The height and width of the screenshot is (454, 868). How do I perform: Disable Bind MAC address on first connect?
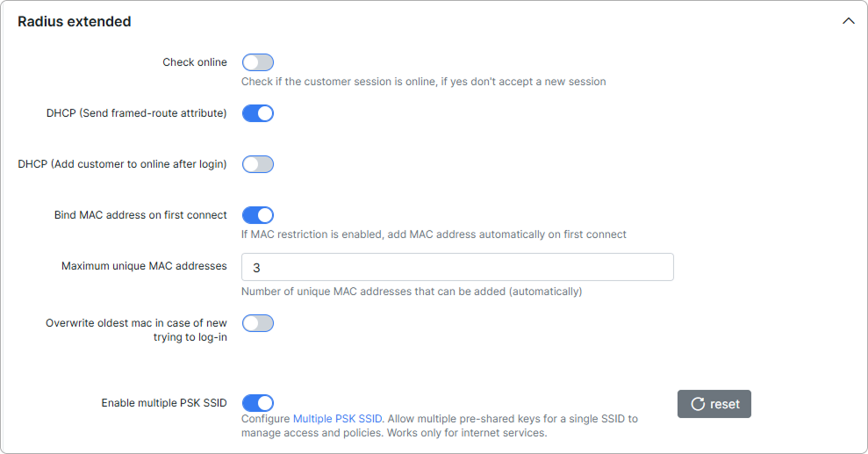click(x=258, y=215)
